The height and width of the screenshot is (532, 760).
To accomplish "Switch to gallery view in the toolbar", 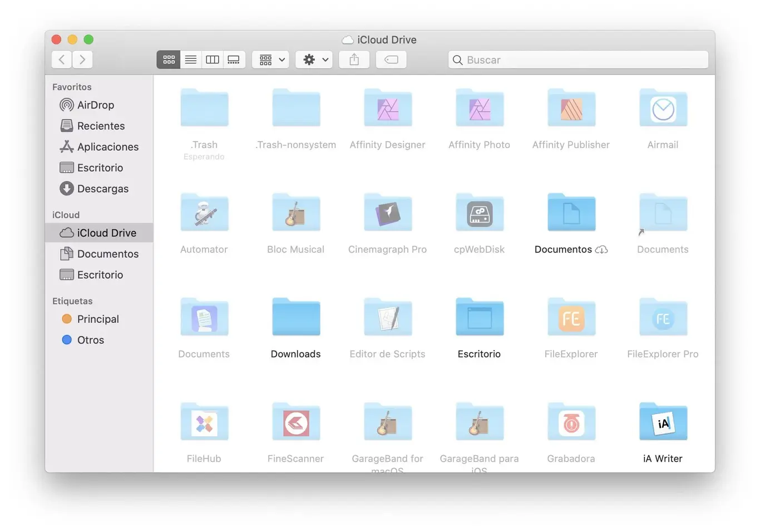I will pyautogui.click(x=234, y=60).
